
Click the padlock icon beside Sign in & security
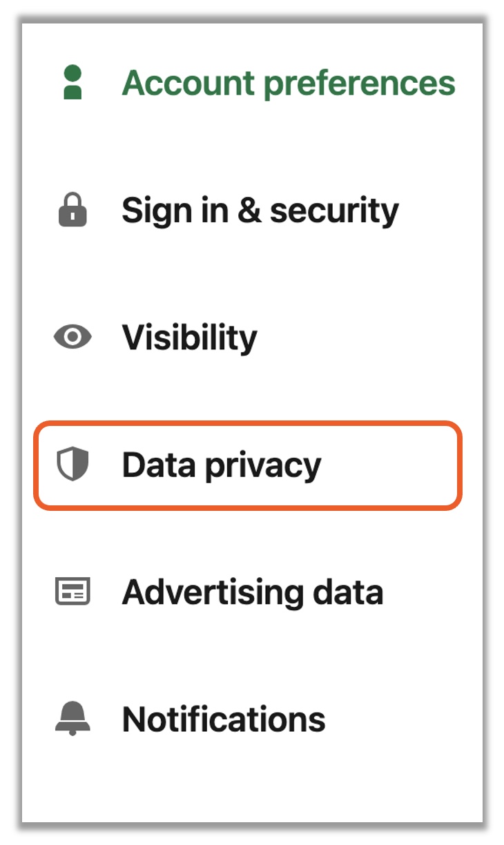pyautogui.click(x=72, y=210)
